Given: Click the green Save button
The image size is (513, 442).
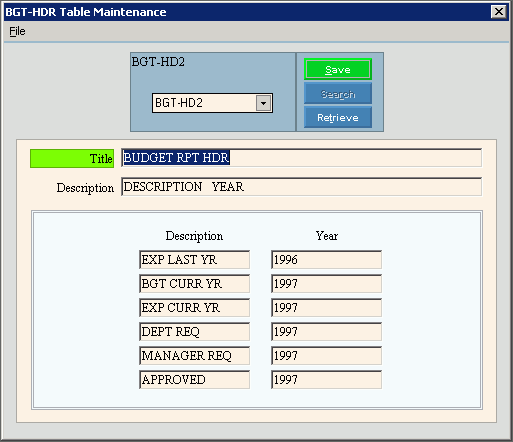Looking at the screenshot, I should (338, 69).
